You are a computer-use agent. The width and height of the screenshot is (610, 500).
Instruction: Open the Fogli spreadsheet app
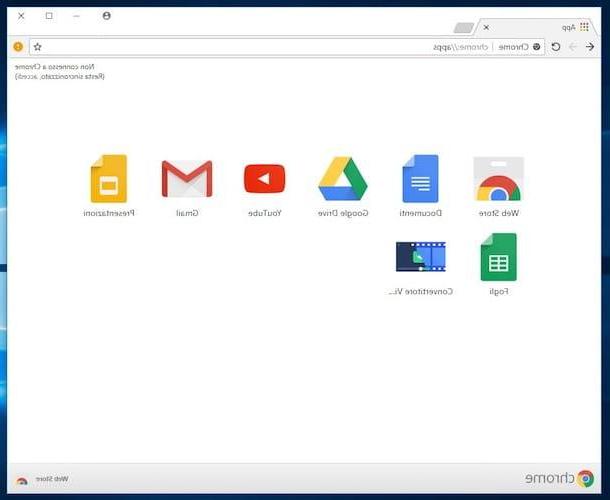(498, 257)
